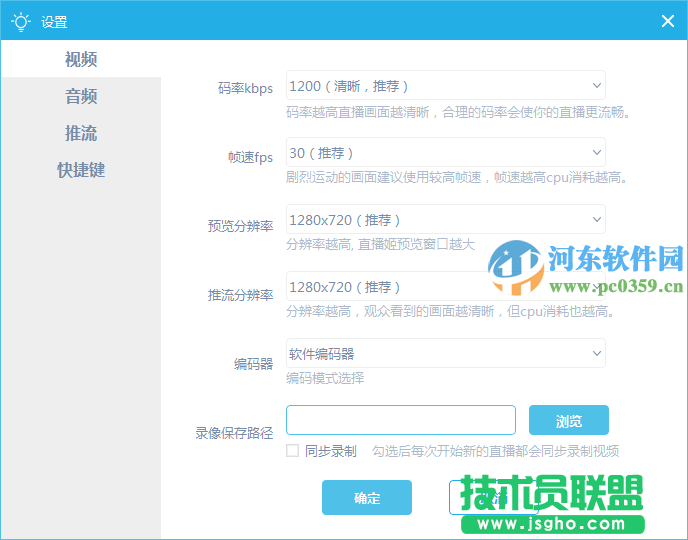Enable the 同步录制 checkbox
Viewport: 688px width, 540px height.
(x=292, y=451)
